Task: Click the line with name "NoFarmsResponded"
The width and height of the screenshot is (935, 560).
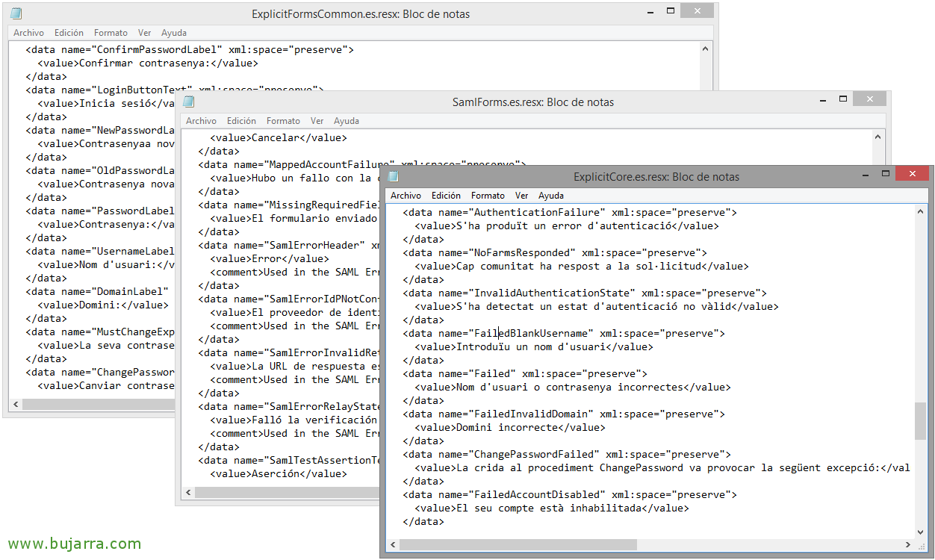Action: point(555,253)
